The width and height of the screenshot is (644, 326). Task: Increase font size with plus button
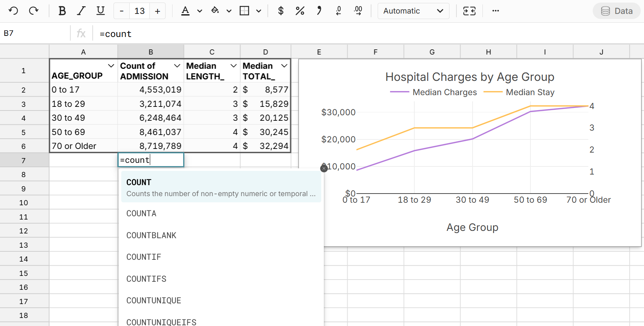tap(158, 11)
